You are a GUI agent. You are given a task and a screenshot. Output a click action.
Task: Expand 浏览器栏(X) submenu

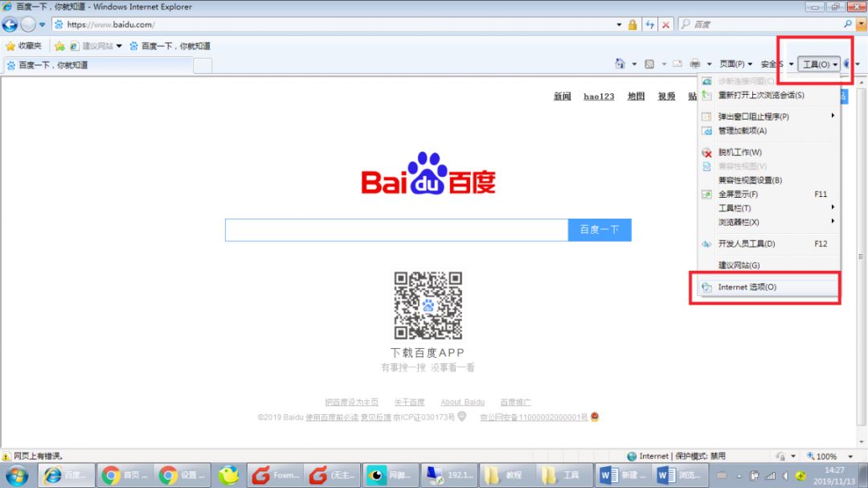click(769, 222)
